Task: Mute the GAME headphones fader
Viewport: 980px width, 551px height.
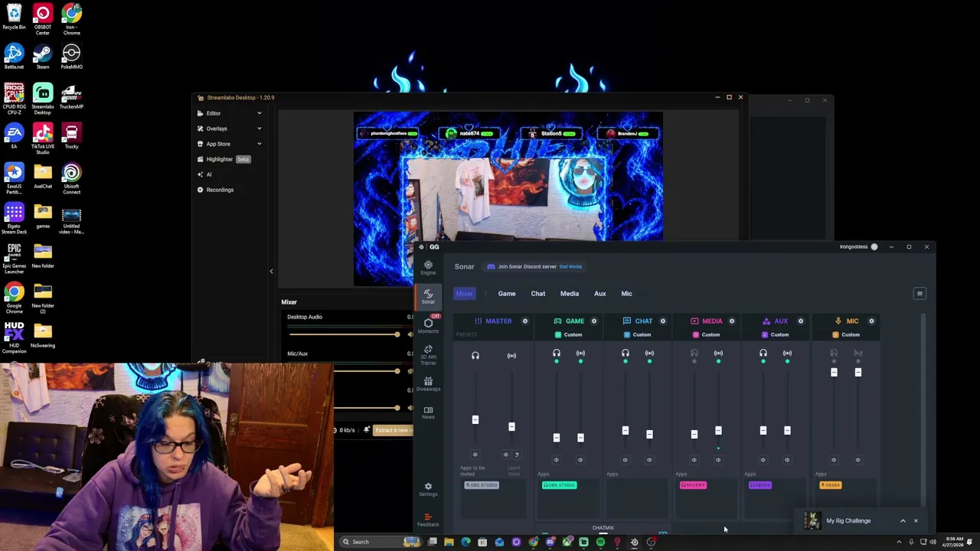Action: coord(557,460)
